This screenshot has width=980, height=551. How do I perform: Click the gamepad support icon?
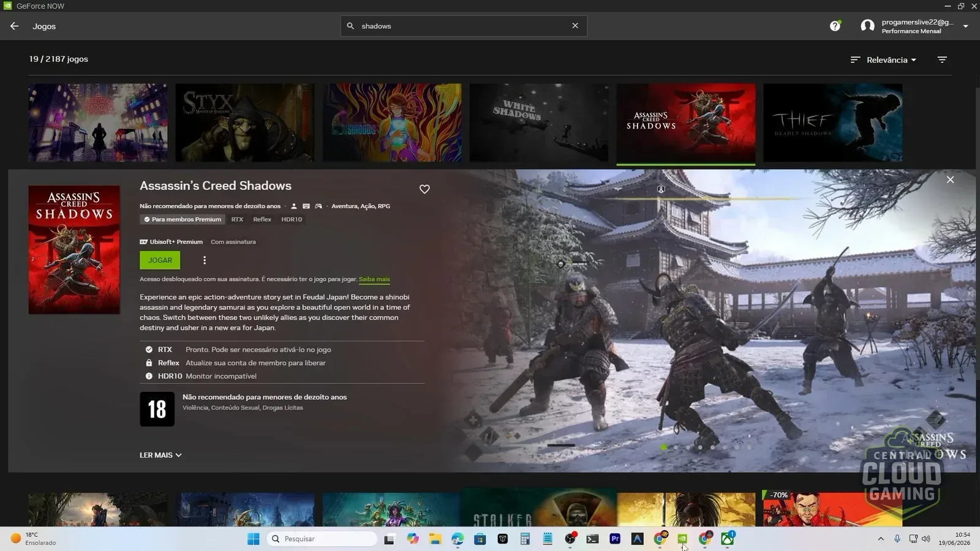[318, 206]
